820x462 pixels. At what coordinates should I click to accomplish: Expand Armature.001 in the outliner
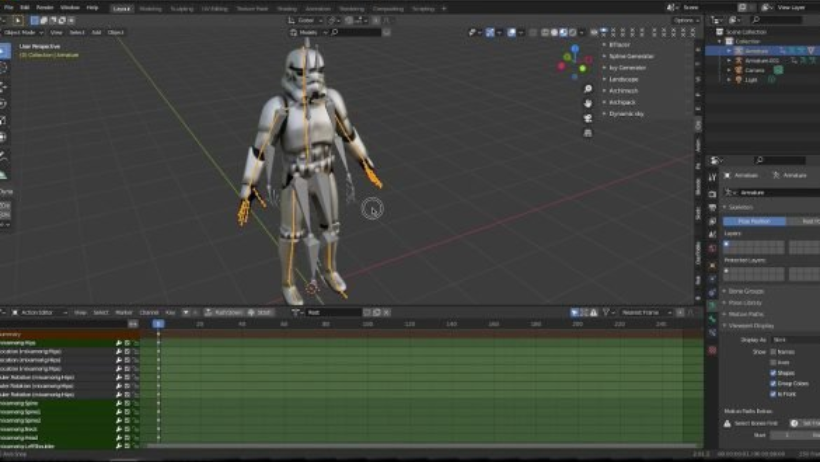click(x=729, y=61)
